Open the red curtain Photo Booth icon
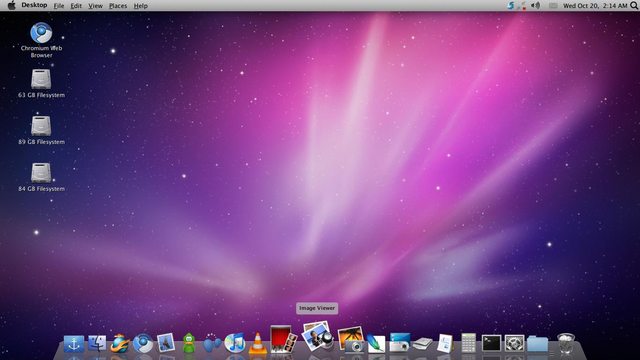 click(283, 339)
